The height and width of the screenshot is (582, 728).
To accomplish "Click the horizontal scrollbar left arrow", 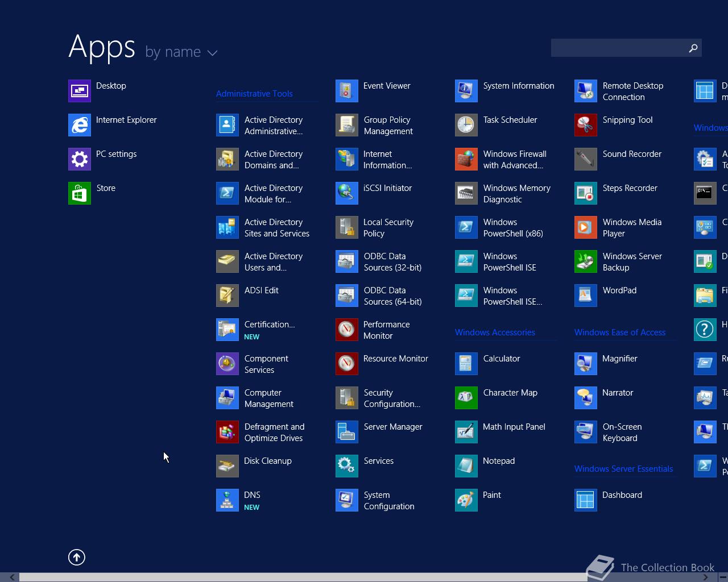I will point(12,577).
